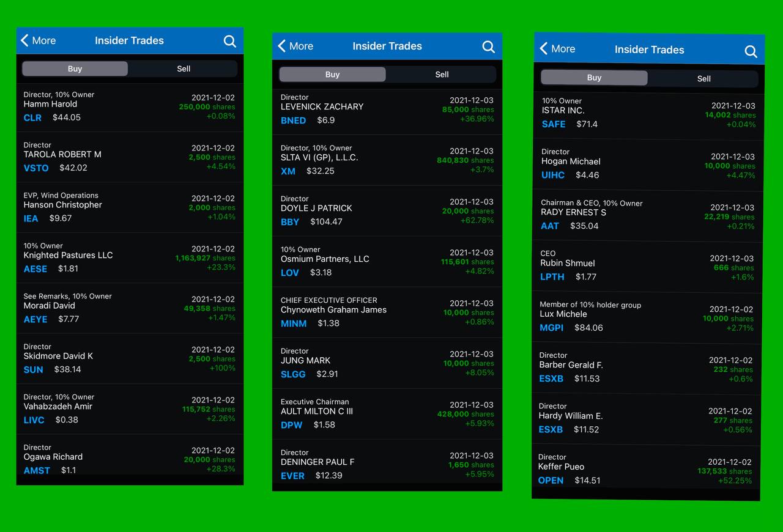
Task: Click the +100% change value
Action: click(223, 368)
